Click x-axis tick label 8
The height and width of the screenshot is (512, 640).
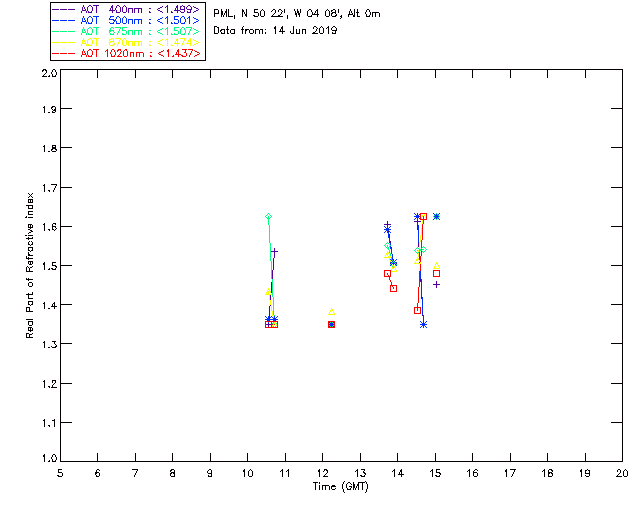point(173,473)
